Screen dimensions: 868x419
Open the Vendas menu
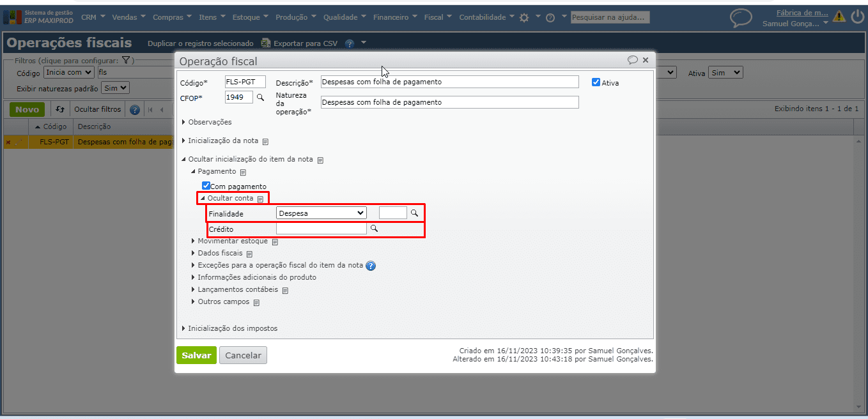pos(128,17)
